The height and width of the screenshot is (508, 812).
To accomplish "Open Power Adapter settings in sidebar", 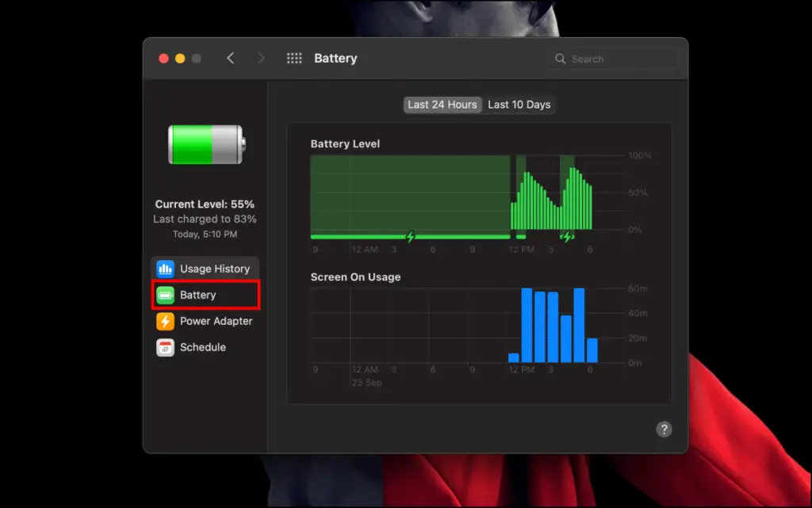I will click(x=205, y=321).
